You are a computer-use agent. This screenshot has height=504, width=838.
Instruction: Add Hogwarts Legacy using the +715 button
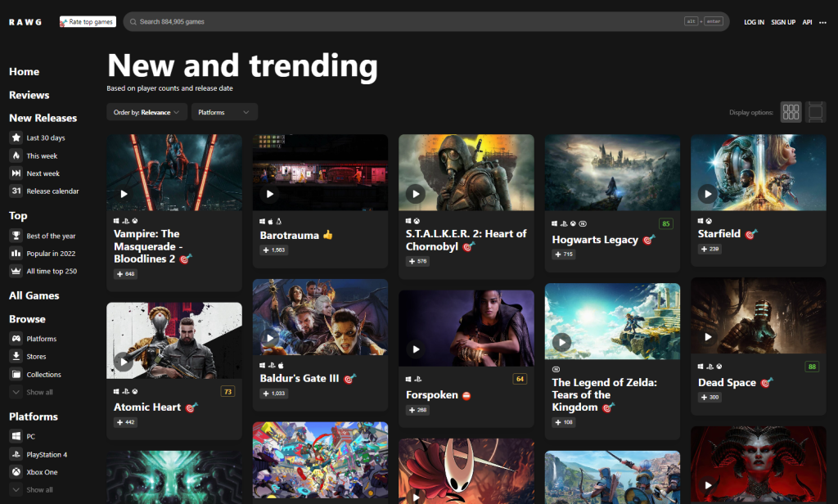(564, 254)
